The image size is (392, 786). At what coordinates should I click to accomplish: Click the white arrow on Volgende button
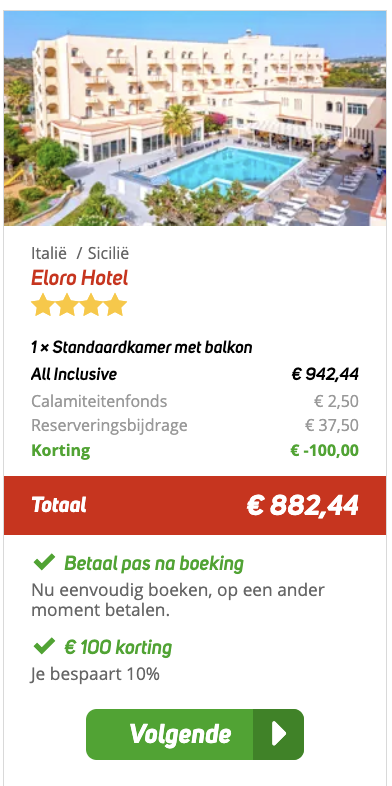[x=278, y=734]
